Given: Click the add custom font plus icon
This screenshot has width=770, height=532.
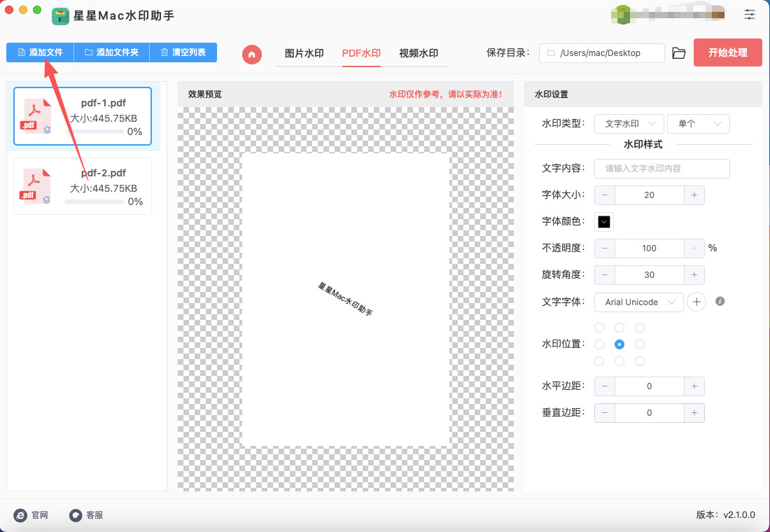Looking at the screenshot, I should coord(696,302).
